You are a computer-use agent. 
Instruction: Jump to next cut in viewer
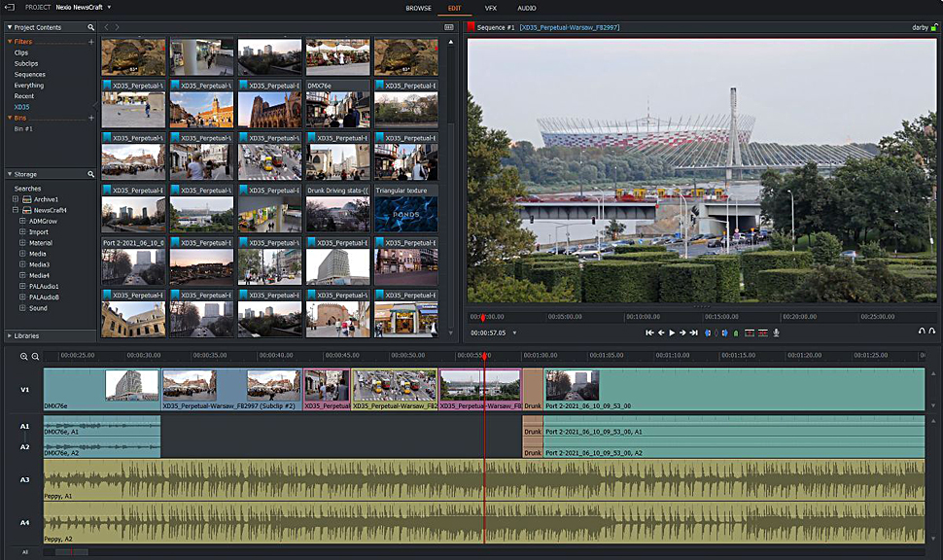tap(693, 332)
